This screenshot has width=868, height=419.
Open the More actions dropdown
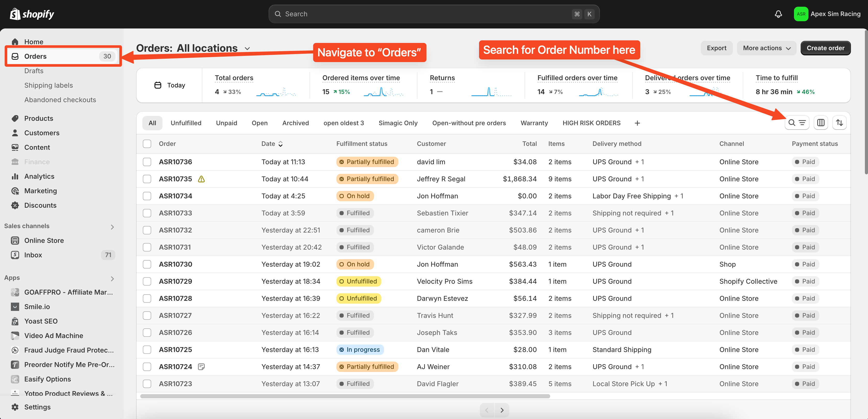click(766, 48)
